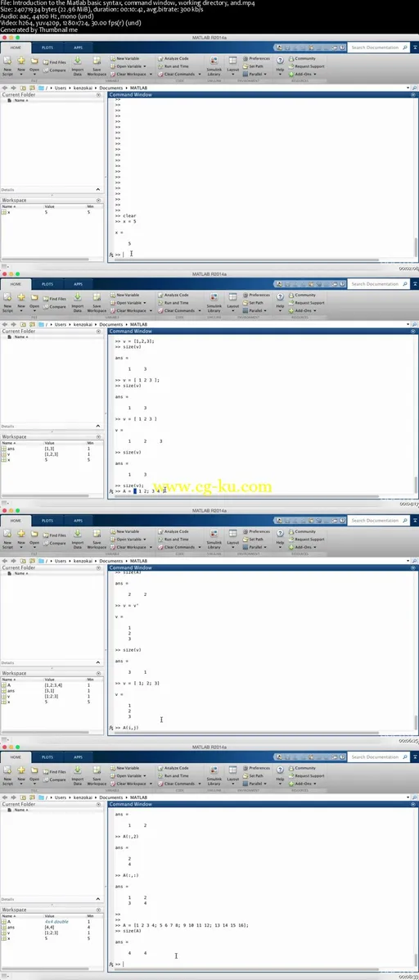This screenshot has height=980, width=419.
Task: Click the 4x4 double value in bottom frame Workspace
Action: point(56,922)
